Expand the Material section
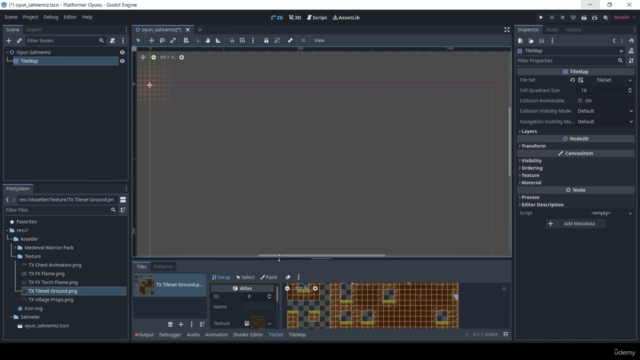This screenshot has width=640, height=360. pyautogui.click(x=530, y=183)
